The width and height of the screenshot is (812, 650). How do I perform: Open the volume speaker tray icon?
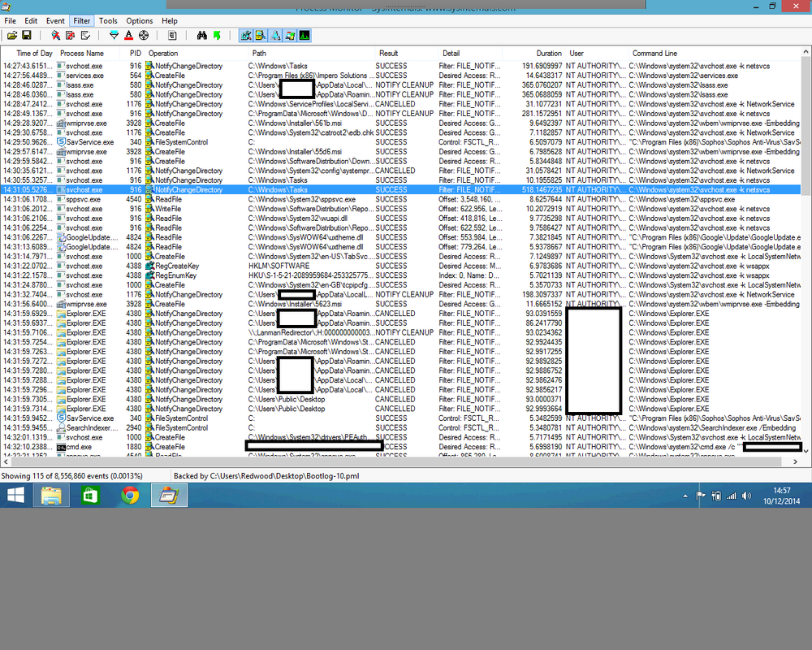pyautogui.click(x=746, y=496)
